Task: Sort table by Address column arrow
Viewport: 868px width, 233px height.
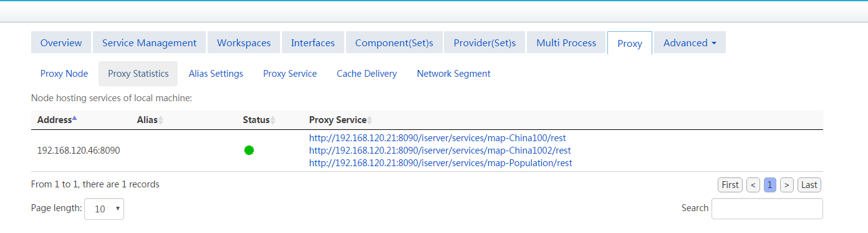Action: 75,117
